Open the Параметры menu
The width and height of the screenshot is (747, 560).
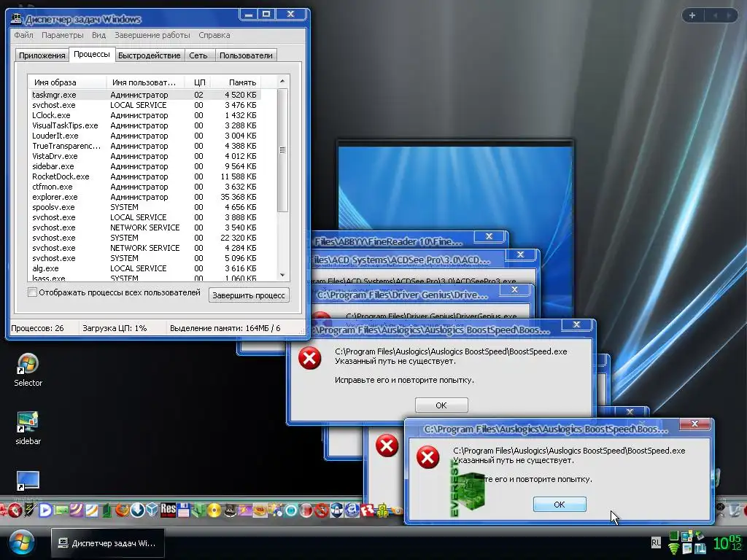tap(63, 35)
